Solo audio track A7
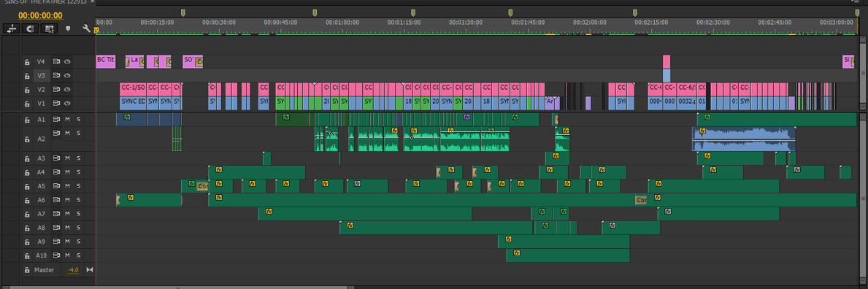 79,214
